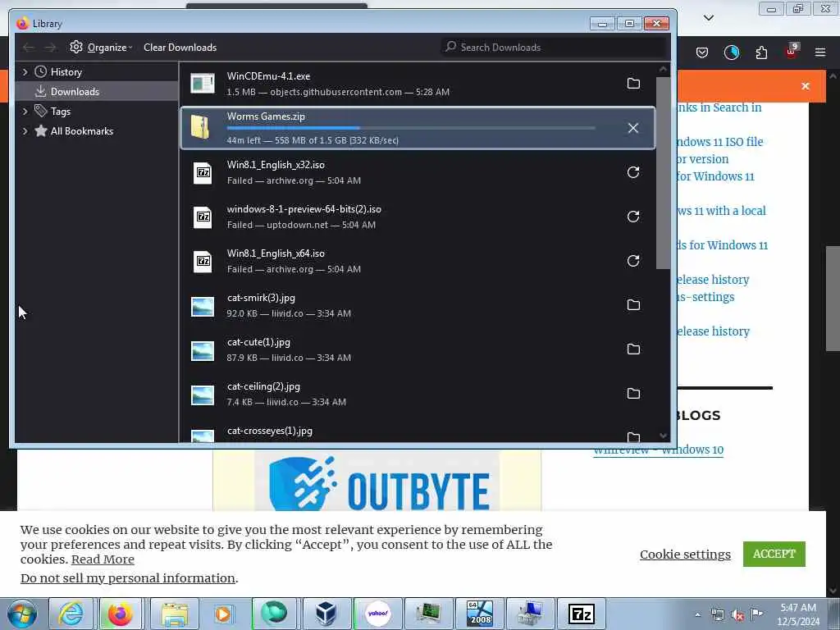Click the Worms Games.zip progress bar
Screen dimensions: 840x630
point(411,128)
